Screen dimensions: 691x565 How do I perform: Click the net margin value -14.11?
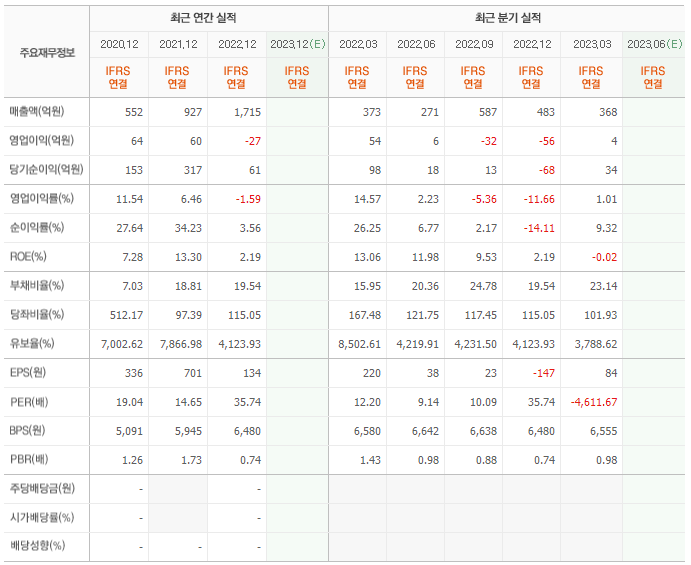pos(539,228)
